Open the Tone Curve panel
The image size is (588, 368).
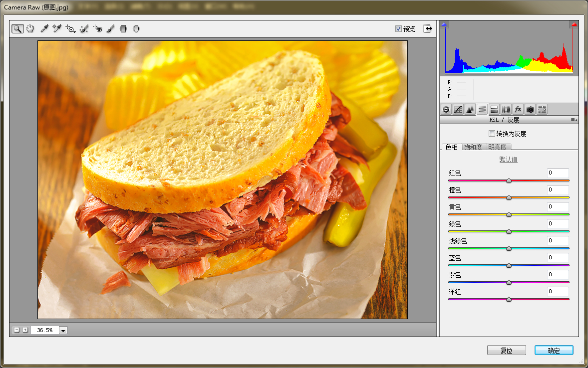(x=458, y=109)
